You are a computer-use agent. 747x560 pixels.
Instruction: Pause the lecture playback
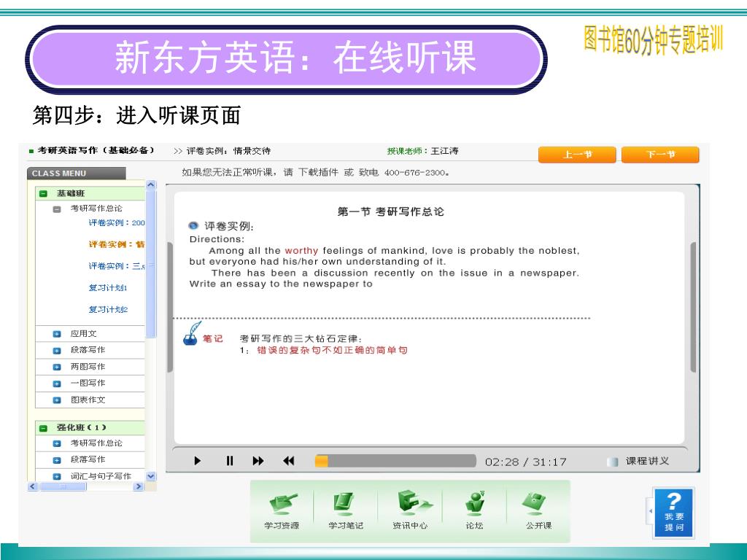click(230, 461)
